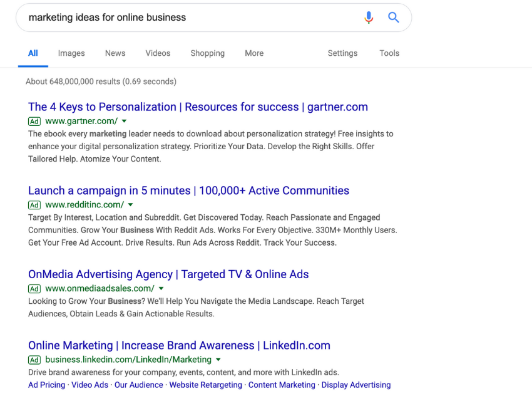Switch to the Videos tab

(158, 53)
